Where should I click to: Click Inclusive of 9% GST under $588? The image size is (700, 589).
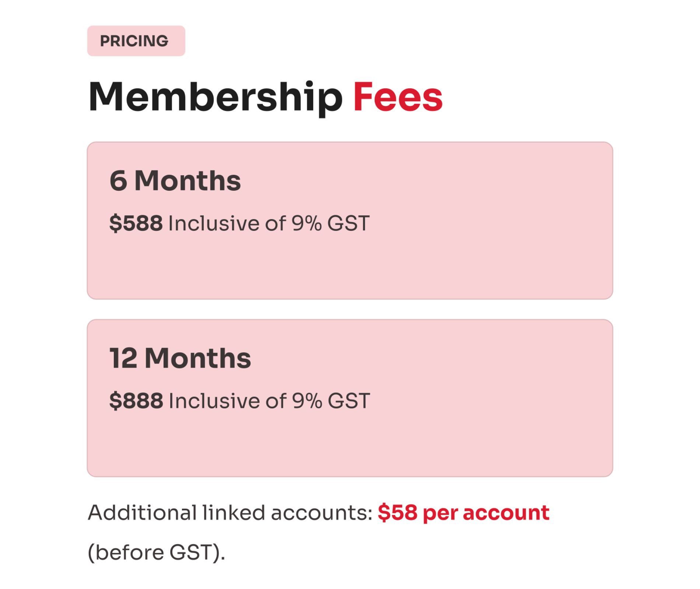[269, 223]
